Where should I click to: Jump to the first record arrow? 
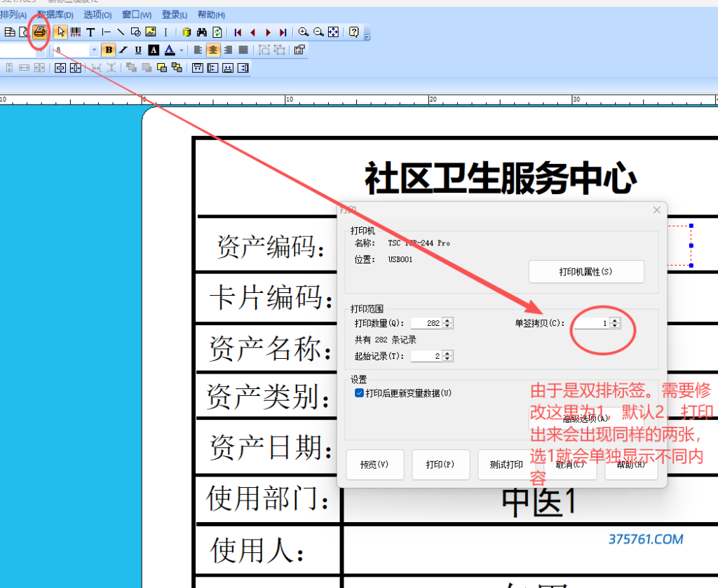pos(238,32)
